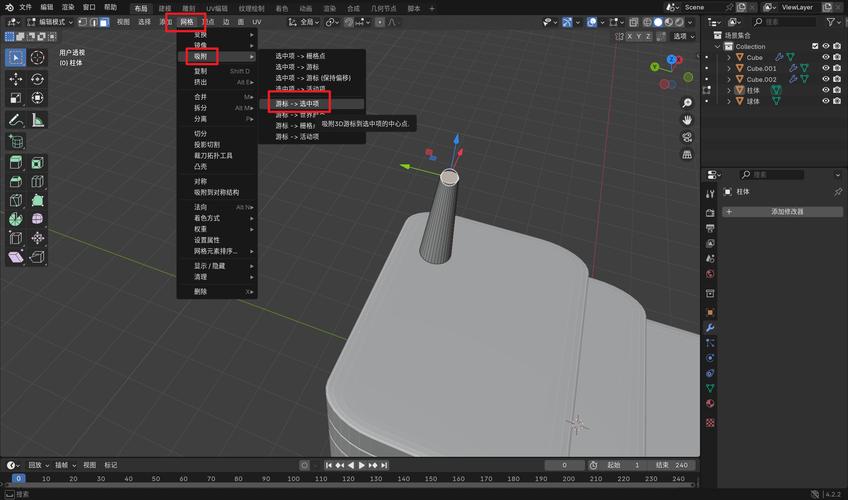Activate the 3D Cursor tool
The width and height of the screenshot is (848, 500).
[37, 57]
